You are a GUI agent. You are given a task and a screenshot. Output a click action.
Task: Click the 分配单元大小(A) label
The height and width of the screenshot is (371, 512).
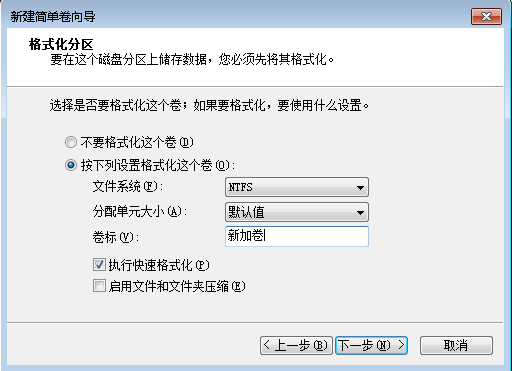pyautogui.click(x=140, y=211)
